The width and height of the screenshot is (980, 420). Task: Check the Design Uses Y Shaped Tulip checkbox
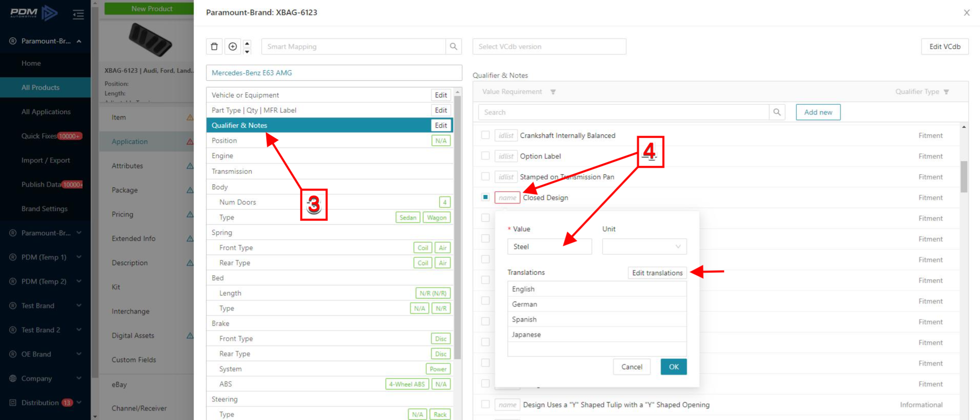click(x=485, y=404)
